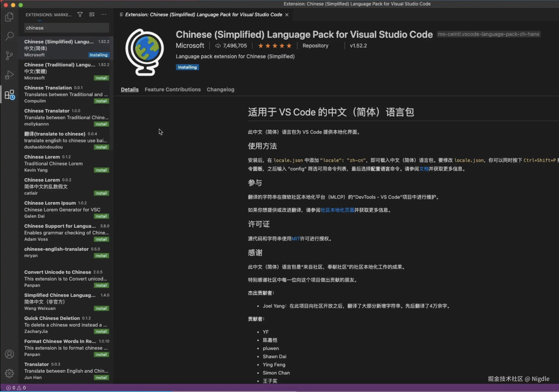The width and height of the screenshot is (559, 392).
Task: Click in the extensions search box containing chinese
Action: (x=67, y=28)
